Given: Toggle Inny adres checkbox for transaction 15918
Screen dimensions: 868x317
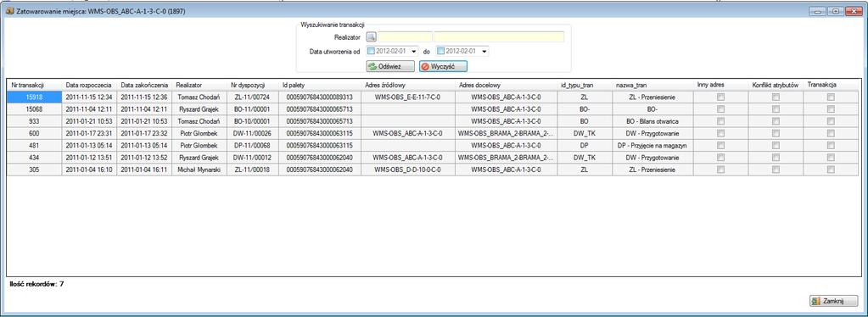Looking at the screenshot, I should pyautogui.click(x=720, y=97).
